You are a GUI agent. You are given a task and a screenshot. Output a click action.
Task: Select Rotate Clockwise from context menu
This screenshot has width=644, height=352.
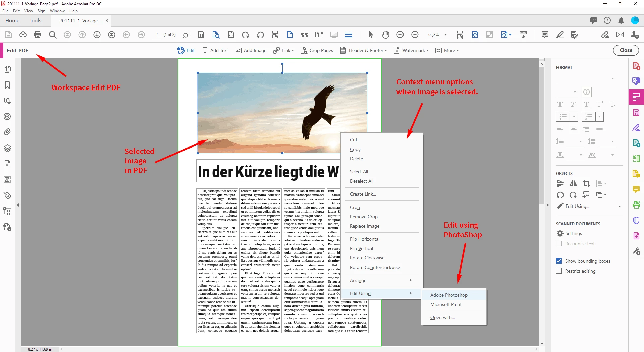click(367, 258)
